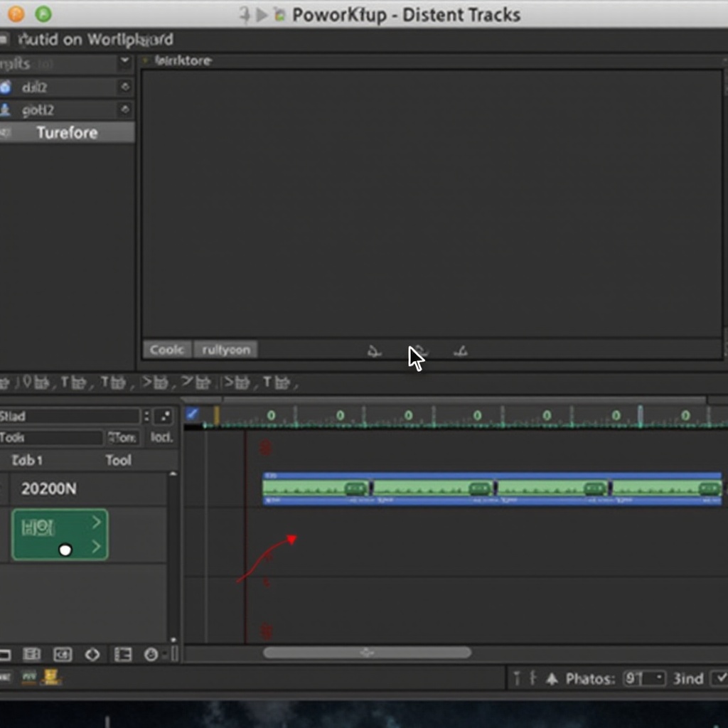Expand the dil2 entry in the left panel
This screenshot has width=728, height=728.
[125, 87]
